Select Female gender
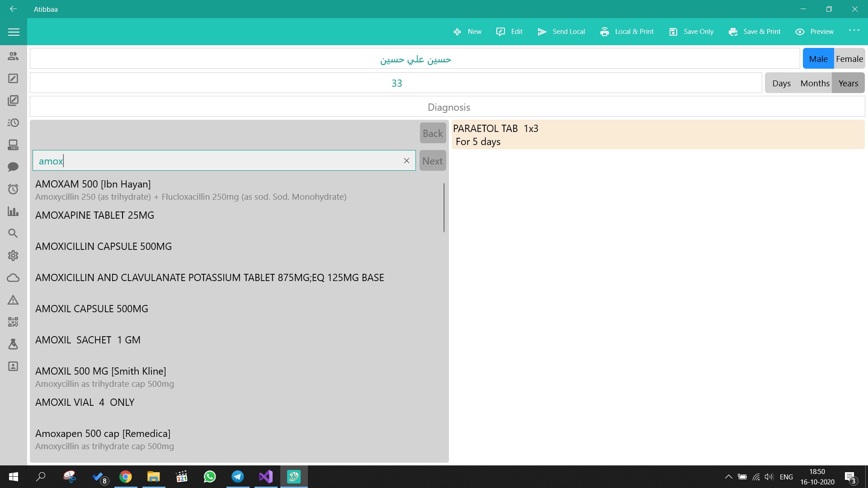The image size is (868, 488). tap(849, 59)
